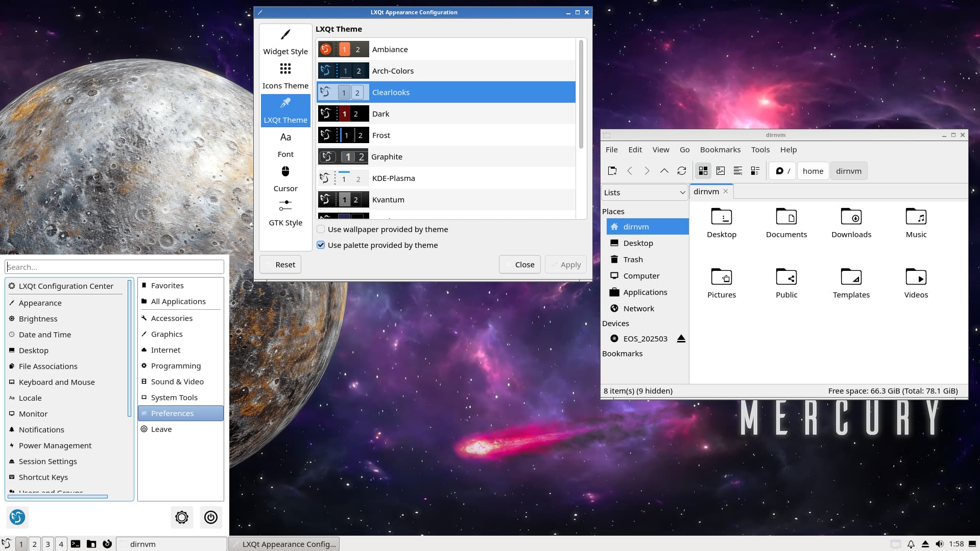Screen dimensions: 980x551
Task: Switch to virtual desktop 4
Action: pos(61,544)
